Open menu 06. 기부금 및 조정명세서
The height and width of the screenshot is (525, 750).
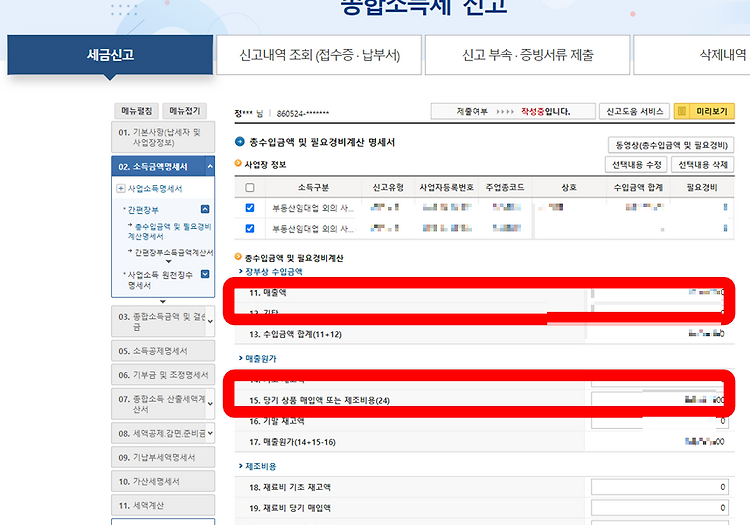point(163,375)
